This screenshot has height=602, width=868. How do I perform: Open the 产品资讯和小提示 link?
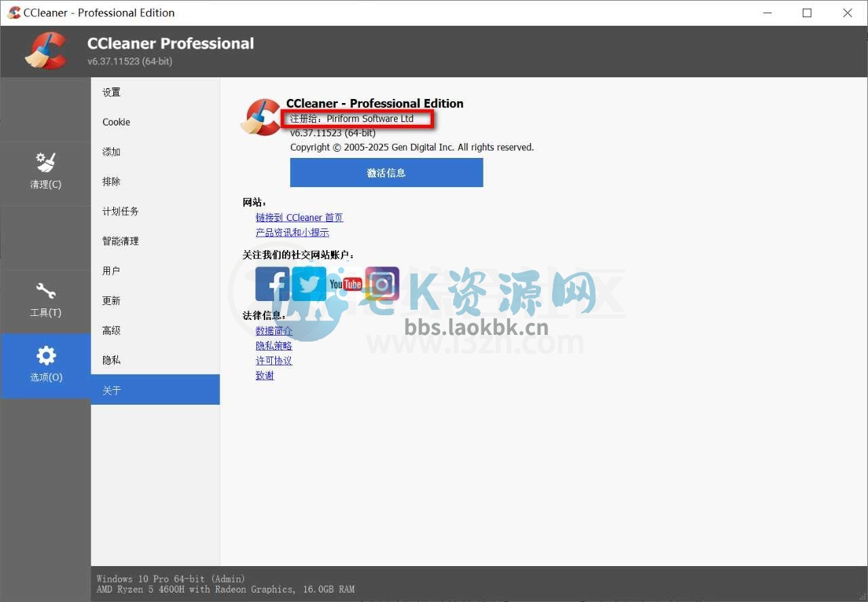pyautogui.click(x=292, y=233)
